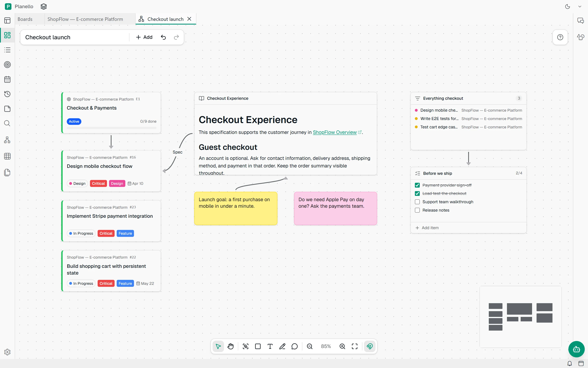
Task: Click the Add button
Action: click(x=144, y=37)
